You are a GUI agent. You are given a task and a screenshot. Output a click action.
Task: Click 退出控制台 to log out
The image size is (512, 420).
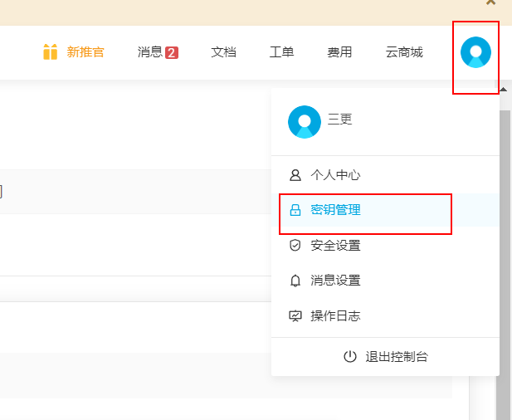[x=397, y=357]
